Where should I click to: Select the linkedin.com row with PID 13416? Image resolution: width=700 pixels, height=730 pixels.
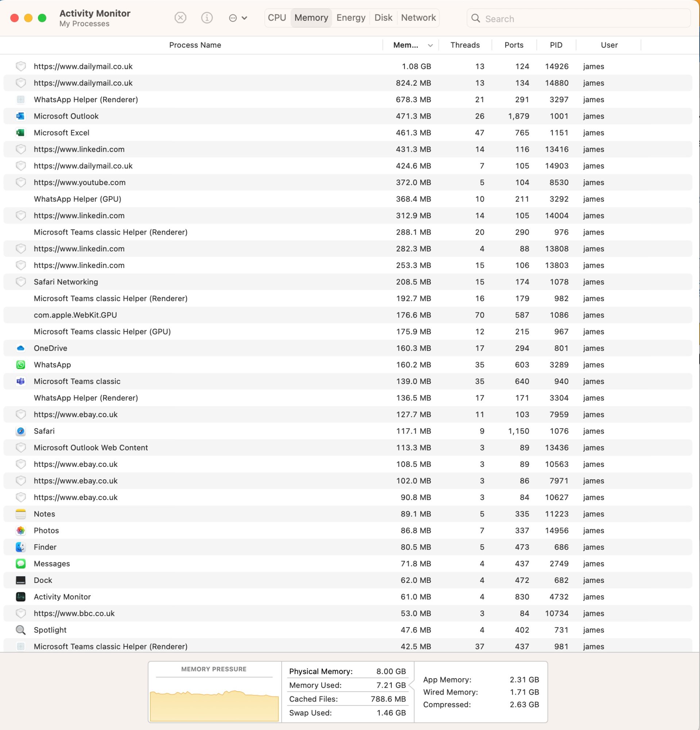(348, 149)
